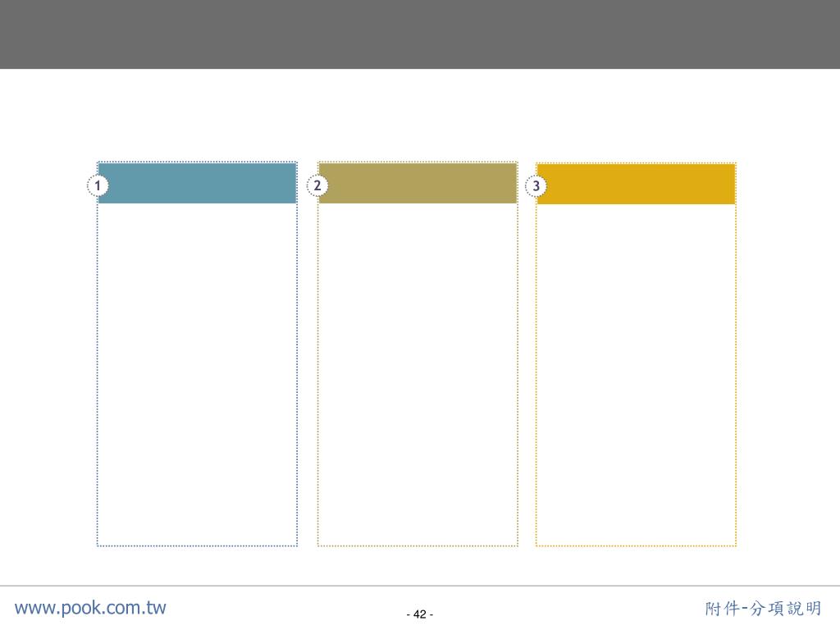Click page number text "- 42 -"
Screen dimensions: 840x630
(420, 614)
